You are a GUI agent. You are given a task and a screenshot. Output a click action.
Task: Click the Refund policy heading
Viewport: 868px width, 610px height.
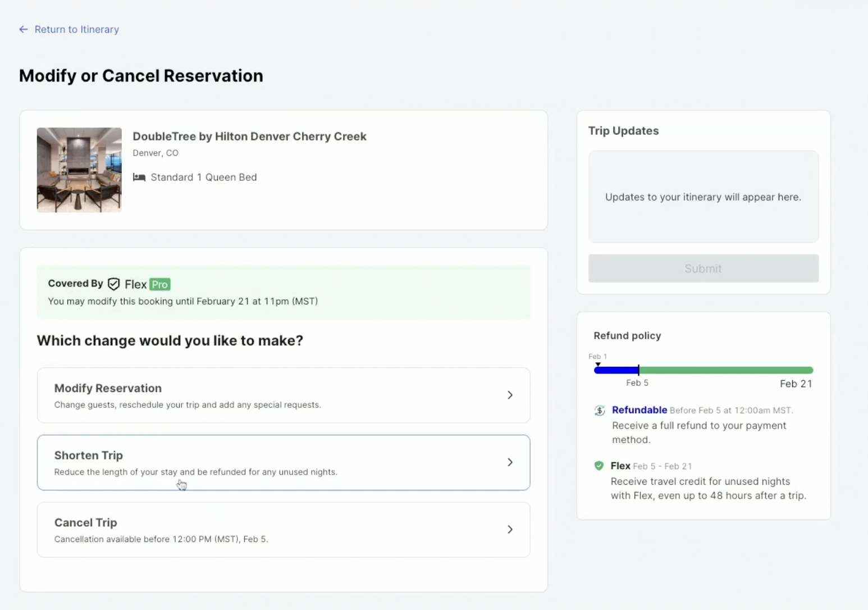(x=627, y=336)
